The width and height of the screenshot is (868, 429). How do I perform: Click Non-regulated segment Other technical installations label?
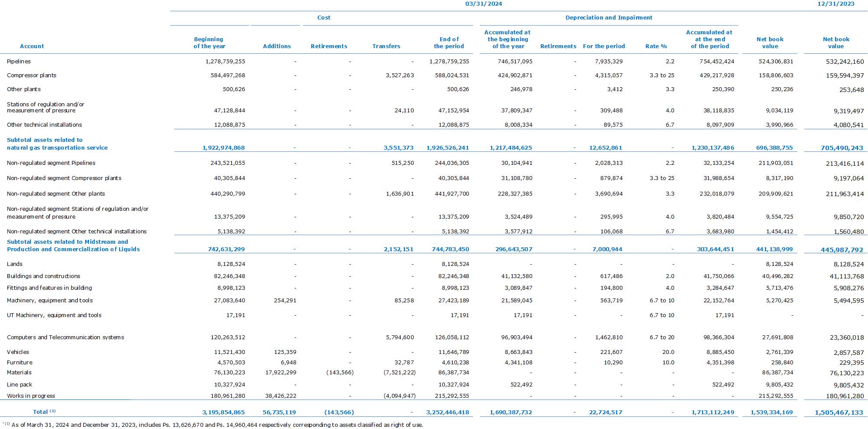(x=77, y=232)
